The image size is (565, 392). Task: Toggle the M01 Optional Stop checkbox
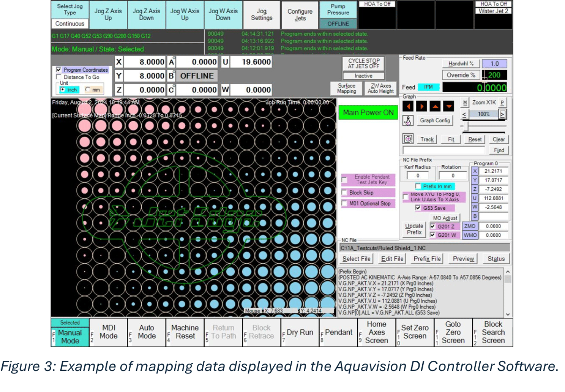tap(344, 204)
